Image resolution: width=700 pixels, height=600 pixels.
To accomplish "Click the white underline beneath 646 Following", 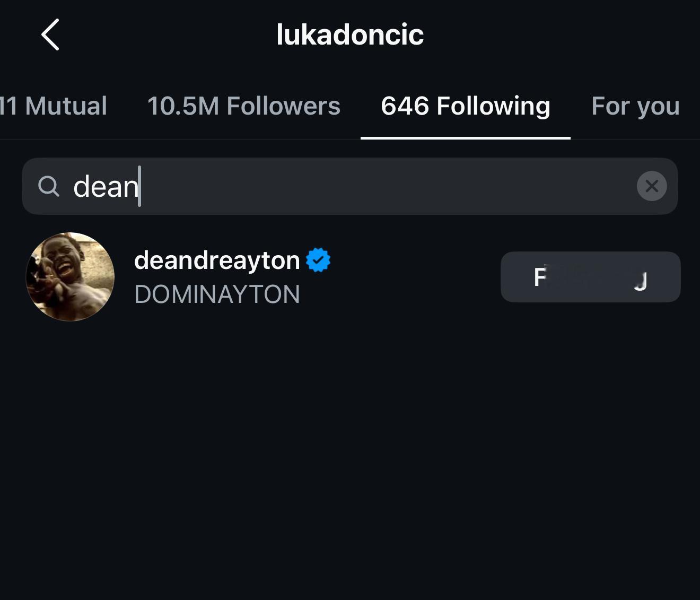I will point(466,138).
